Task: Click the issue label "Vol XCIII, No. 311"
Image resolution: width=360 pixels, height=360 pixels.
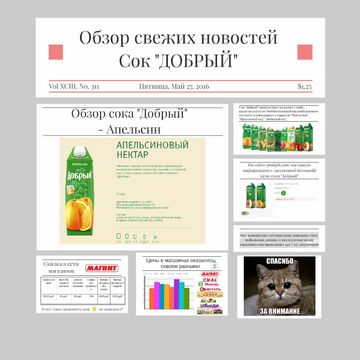Action: tap(74, 86)
